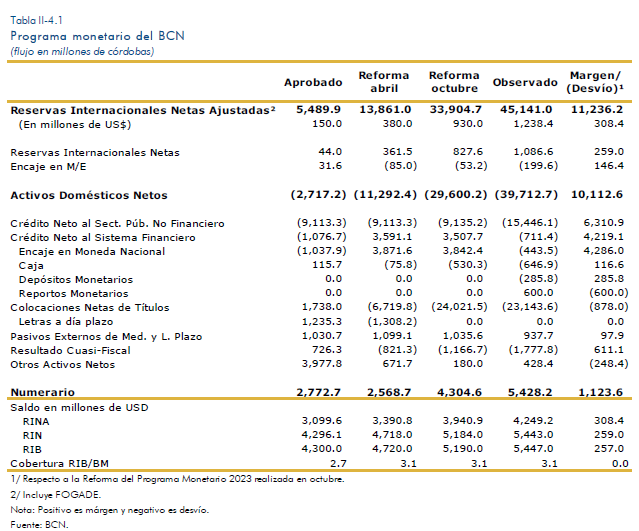This screenshot has height=531, width=639.
Task: Click the 'Programa monetario del BCN' title
Action: (x=97, y=36)
